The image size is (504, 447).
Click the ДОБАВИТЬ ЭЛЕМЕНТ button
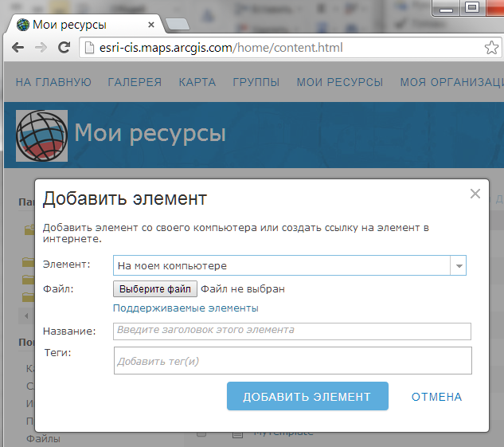[x=307, y=397]
